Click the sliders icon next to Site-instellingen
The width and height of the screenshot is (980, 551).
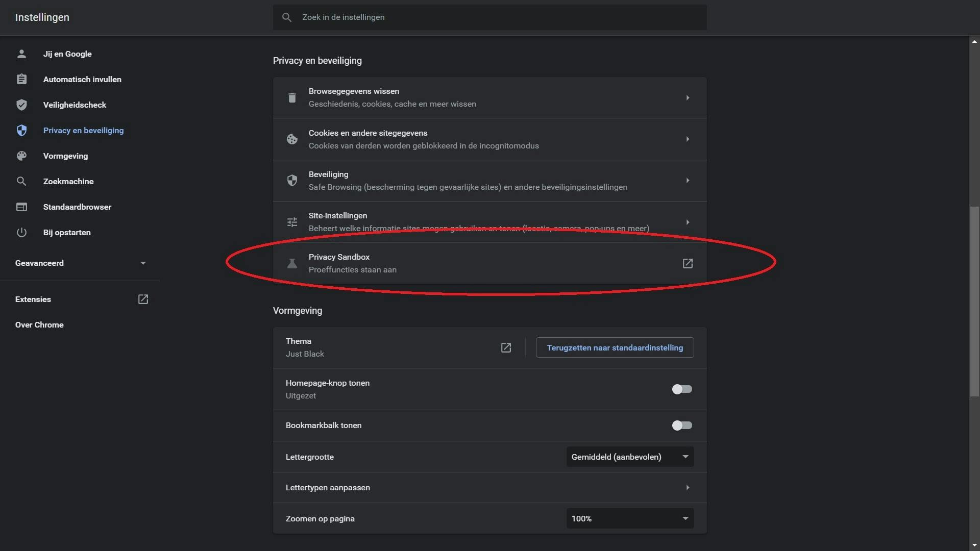[x=292, y=222]
